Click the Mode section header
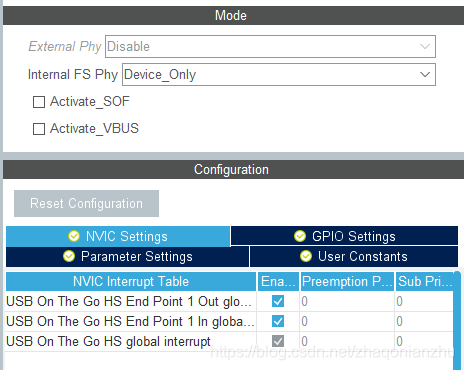The height and width of the screenshot is (370, 464). point(233,15)
